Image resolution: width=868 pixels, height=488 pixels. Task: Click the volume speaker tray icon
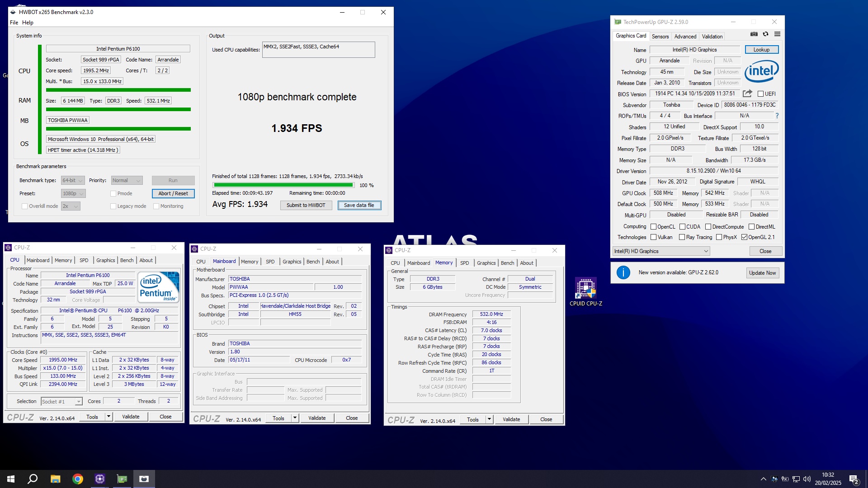pos(807,479)
